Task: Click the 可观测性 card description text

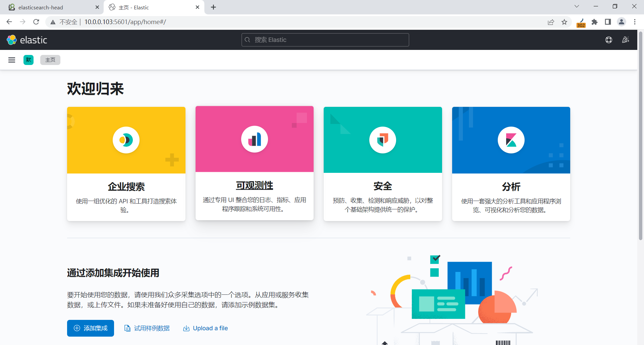Action: [255, 205]
